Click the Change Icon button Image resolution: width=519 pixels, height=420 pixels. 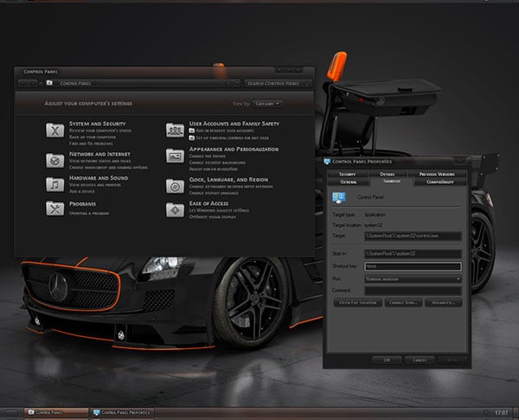click(x=403, y=302)
